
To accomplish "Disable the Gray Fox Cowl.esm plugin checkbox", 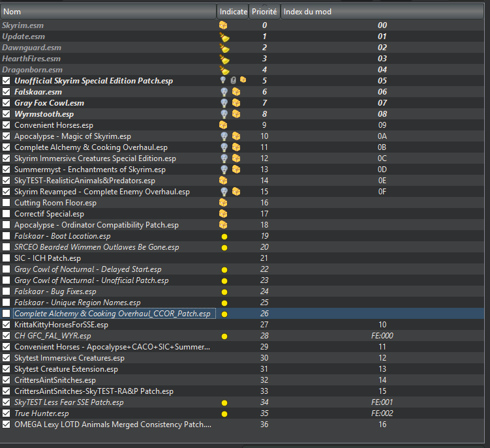I will coord(7,103).
